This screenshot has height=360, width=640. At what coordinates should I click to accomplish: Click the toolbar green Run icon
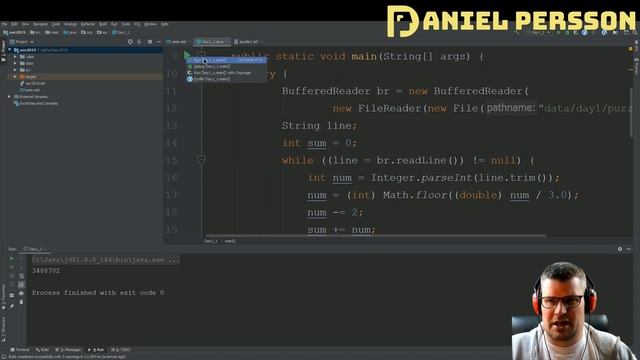point(559,32)
